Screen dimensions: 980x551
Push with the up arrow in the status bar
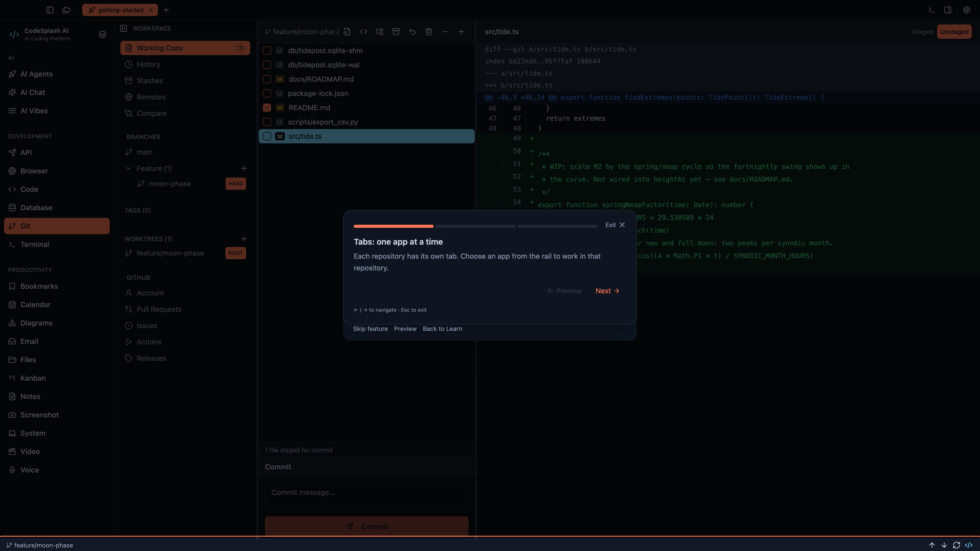click(932, 545)
